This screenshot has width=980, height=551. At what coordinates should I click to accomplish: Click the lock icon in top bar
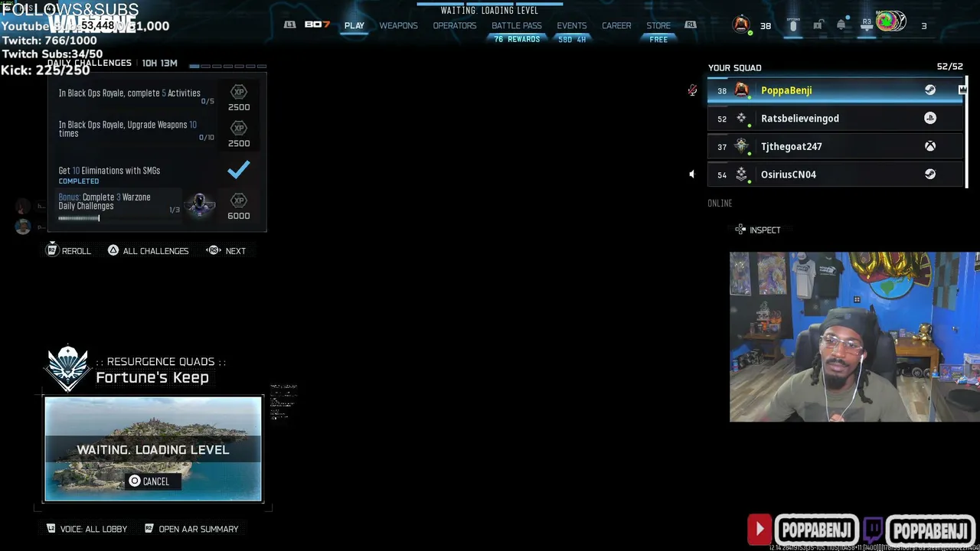pos(818,25)
